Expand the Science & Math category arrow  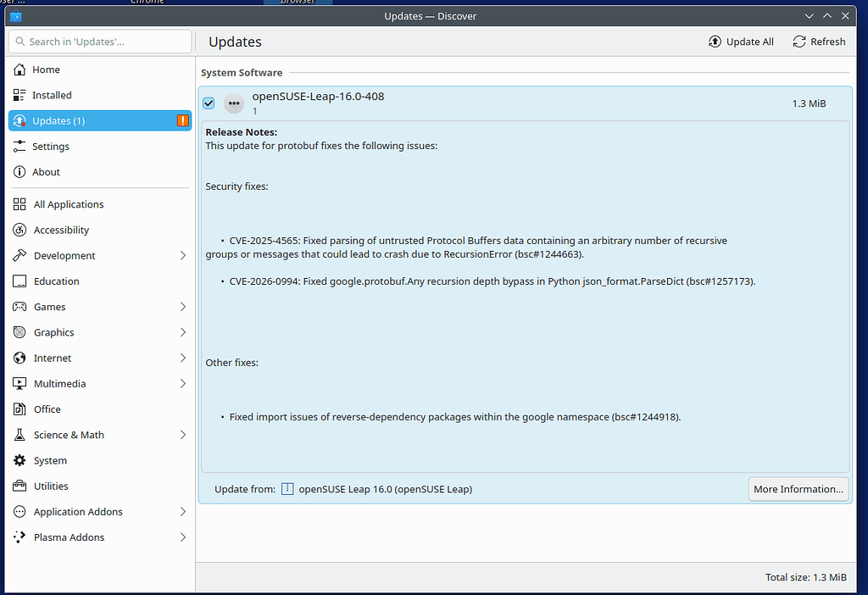(x=183, y=435)
